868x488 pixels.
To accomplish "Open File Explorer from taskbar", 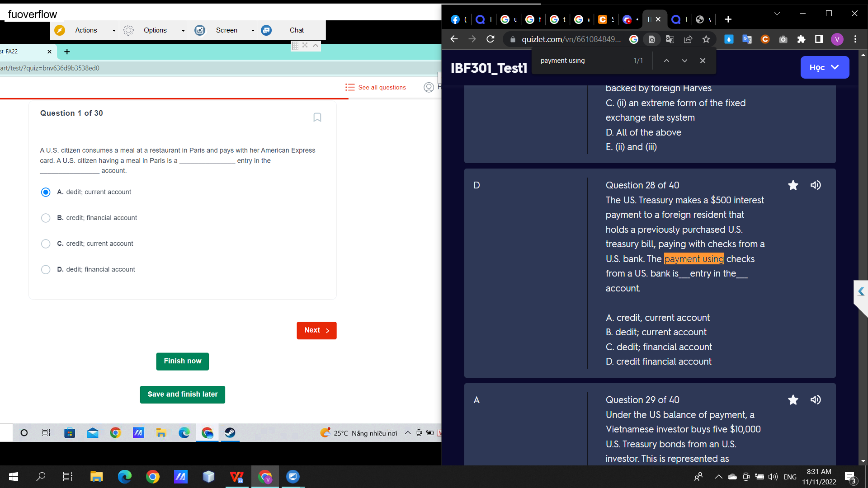I will click(x=96, y=477).
